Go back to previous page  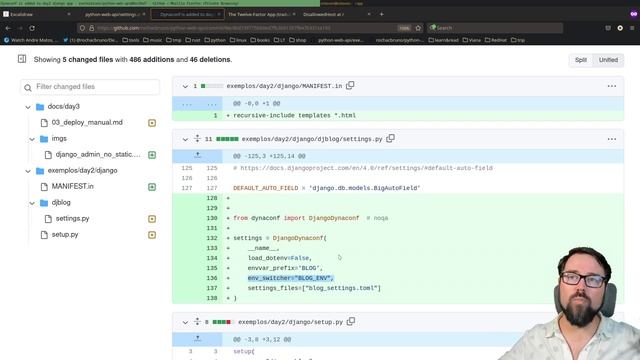click(x=8, y=28)
